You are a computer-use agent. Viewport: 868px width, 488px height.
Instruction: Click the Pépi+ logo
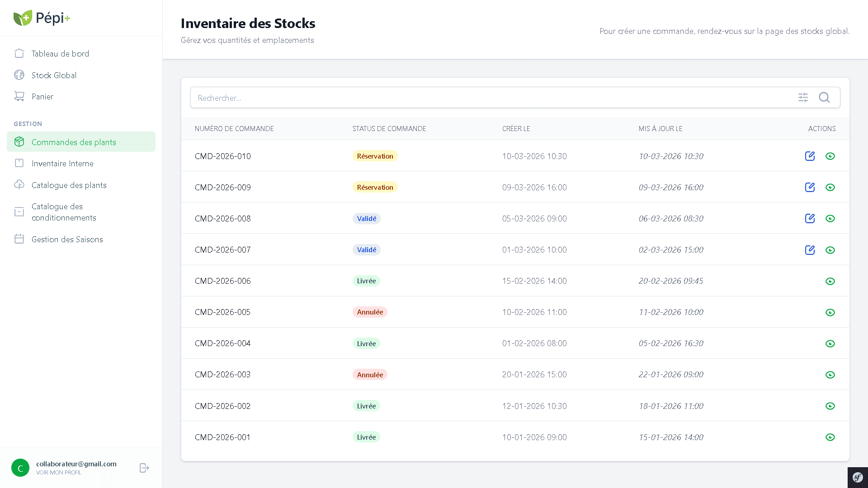point(42,18)
